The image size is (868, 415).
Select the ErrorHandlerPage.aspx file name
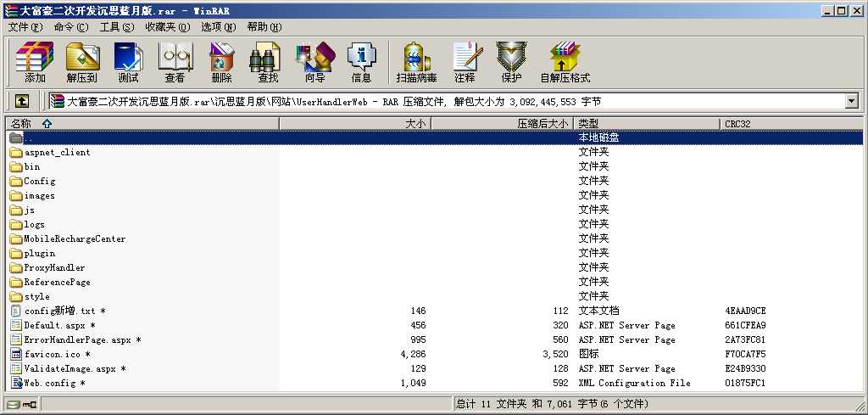tap(82, 339)
